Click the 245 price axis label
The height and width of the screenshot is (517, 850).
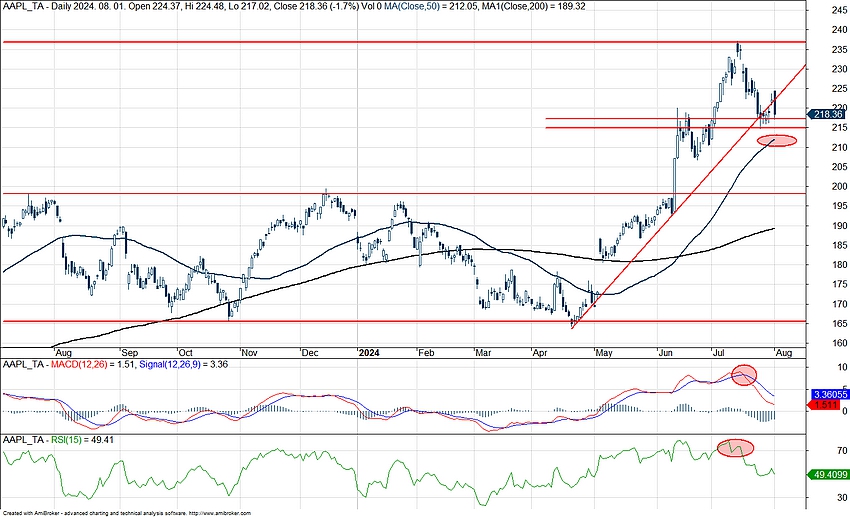838,10
